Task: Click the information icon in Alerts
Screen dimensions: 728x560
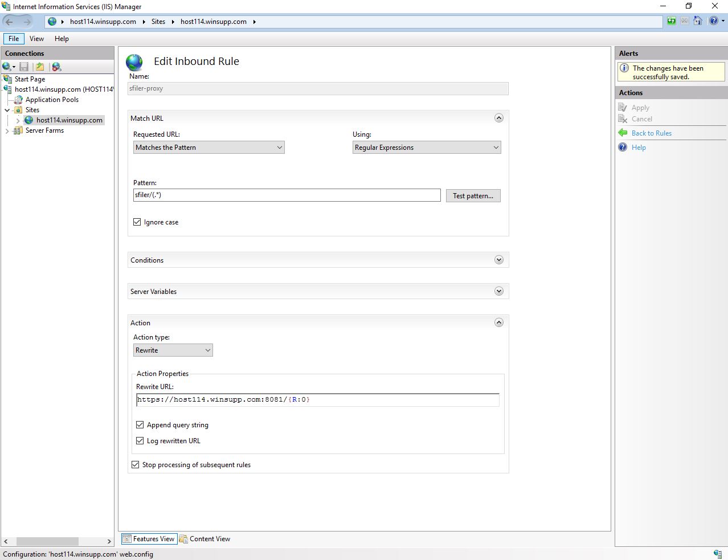Action: (624, 68)
